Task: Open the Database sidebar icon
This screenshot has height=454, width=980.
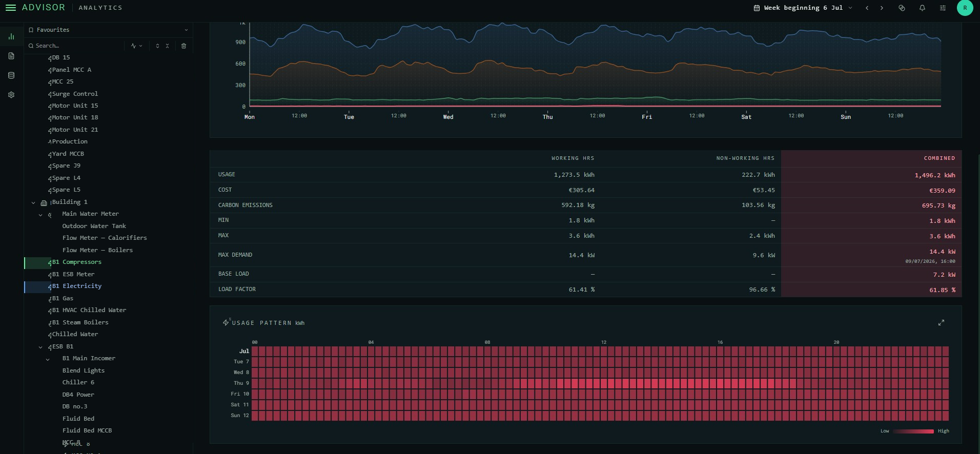Action: tap(11, 75)
